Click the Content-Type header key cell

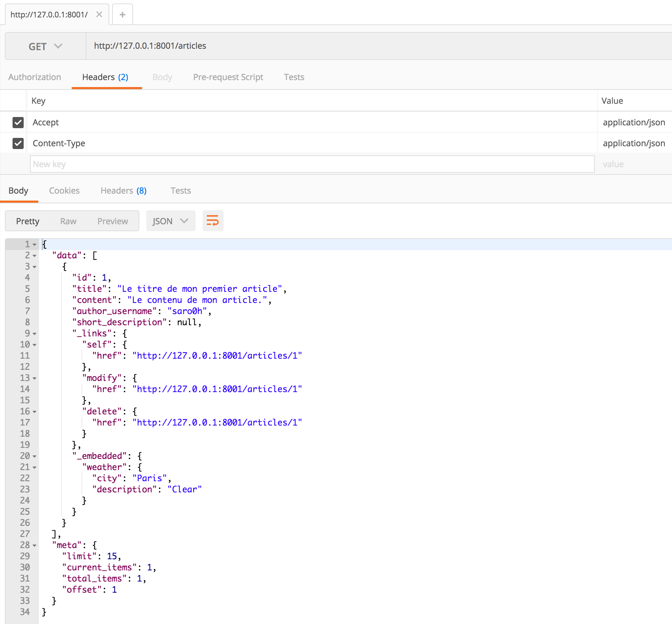(312, 143)
